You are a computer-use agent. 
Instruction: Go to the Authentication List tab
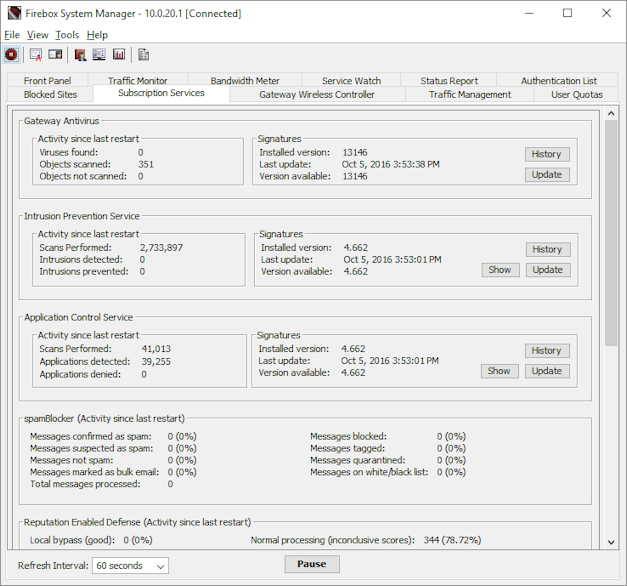click(558, 81)
